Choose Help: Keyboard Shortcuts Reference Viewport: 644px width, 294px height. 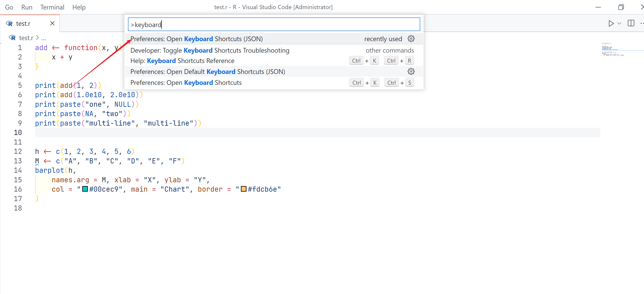[182, 61]
